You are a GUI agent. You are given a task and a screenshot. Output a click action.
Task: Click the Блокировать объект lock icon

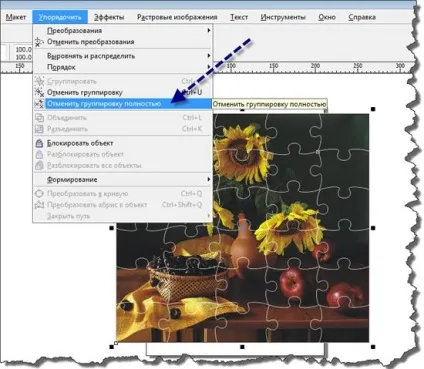39,143
